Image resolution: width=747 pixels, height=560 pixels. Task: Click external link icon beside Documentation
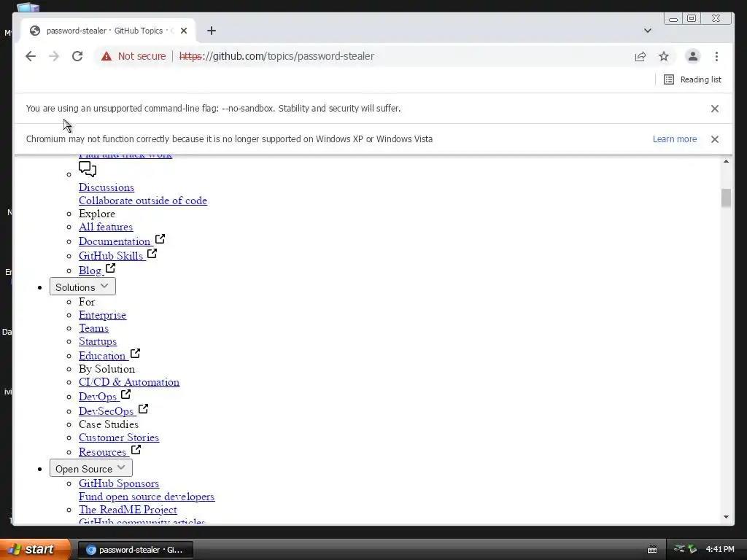(160, 239)
